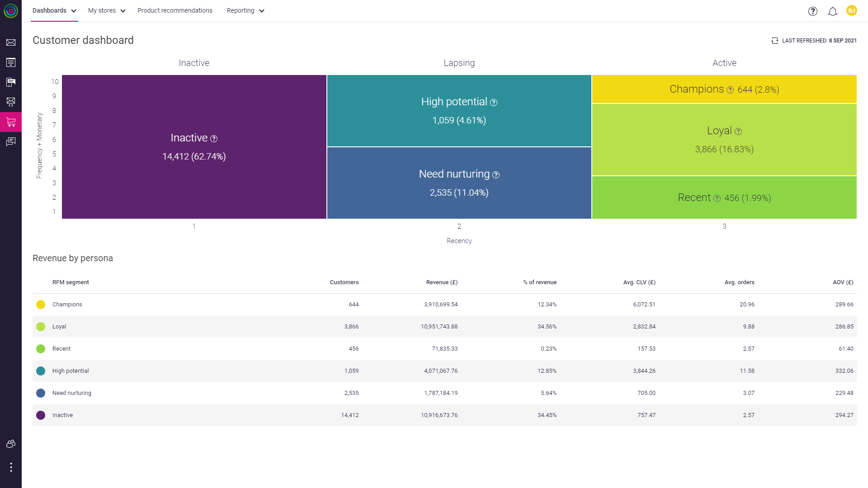Screen dimensions: 868x488
Task: Select the Pages and forms sidebar icon
Action: click(11, 62)
